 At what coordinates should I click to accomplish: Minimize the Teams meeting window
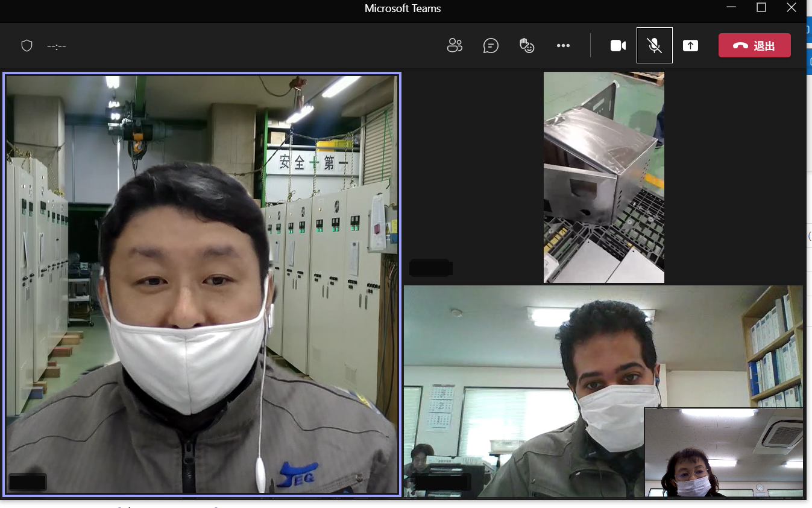pos(731,8)
